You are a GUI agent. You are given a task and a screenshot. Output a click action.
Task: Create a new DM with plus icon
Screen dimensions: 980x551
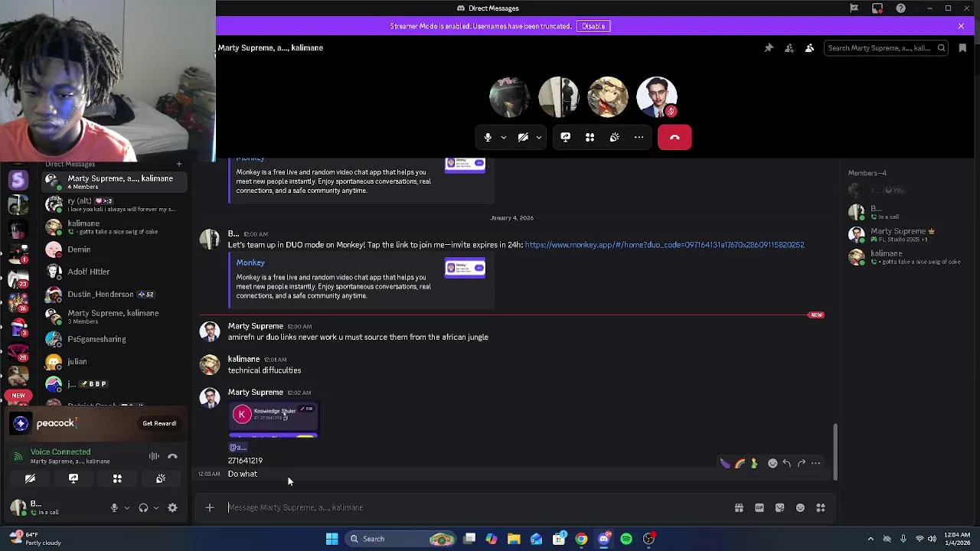tap(179, 164)
